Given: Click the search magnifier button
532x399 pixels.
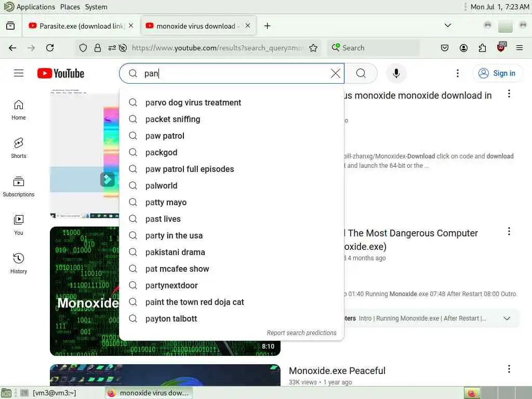Looking at the screenshot, I should (361, 73).
